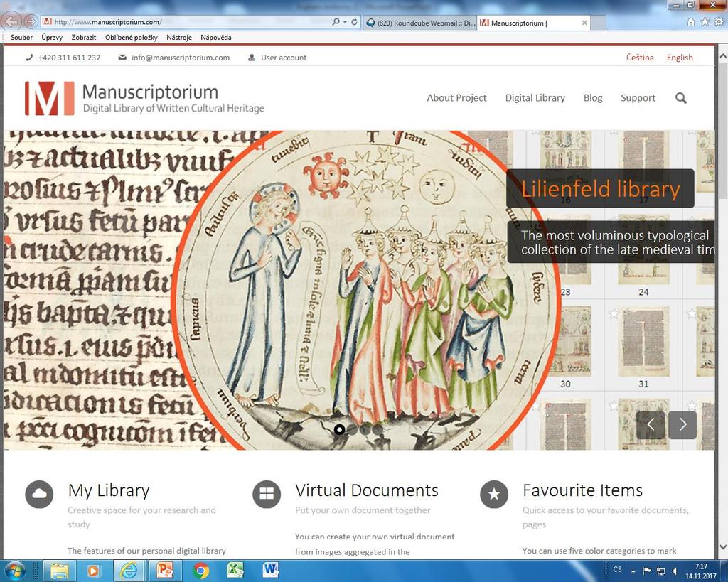Click the page scrollbar up arrow

click(722, 55)
